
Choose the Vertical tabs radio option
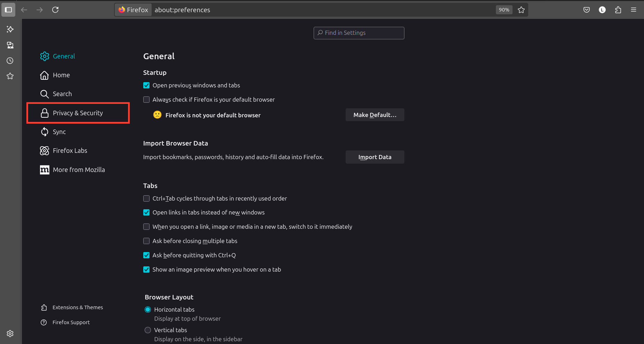148,330
